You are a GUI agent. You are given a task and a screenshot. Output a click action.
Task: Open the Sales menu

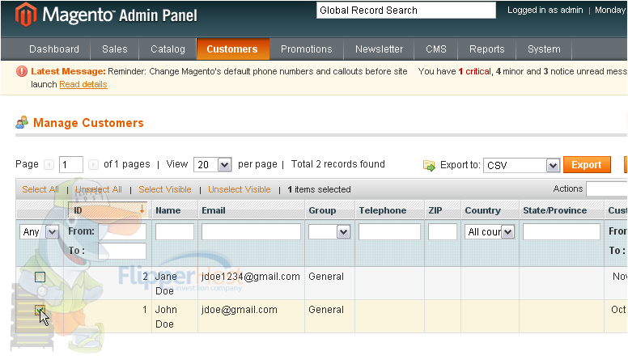(115, 49)
